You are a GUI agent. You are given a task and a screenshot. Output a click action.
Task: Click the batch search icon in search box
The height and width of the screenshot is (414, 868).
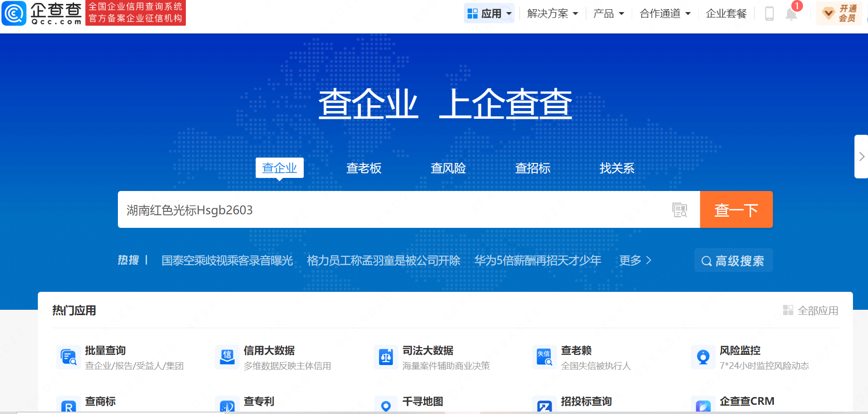[x=680, y=210]
